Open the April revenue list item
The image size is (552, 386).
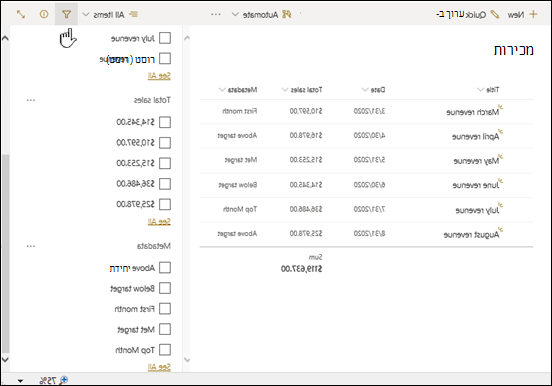click(x=476, y=137)
